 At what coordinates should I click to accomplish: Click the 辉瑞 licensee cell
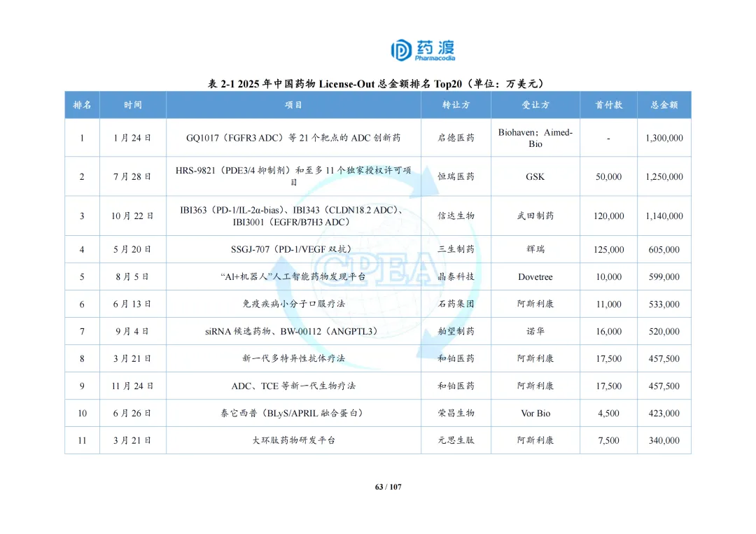coord(535,250)
